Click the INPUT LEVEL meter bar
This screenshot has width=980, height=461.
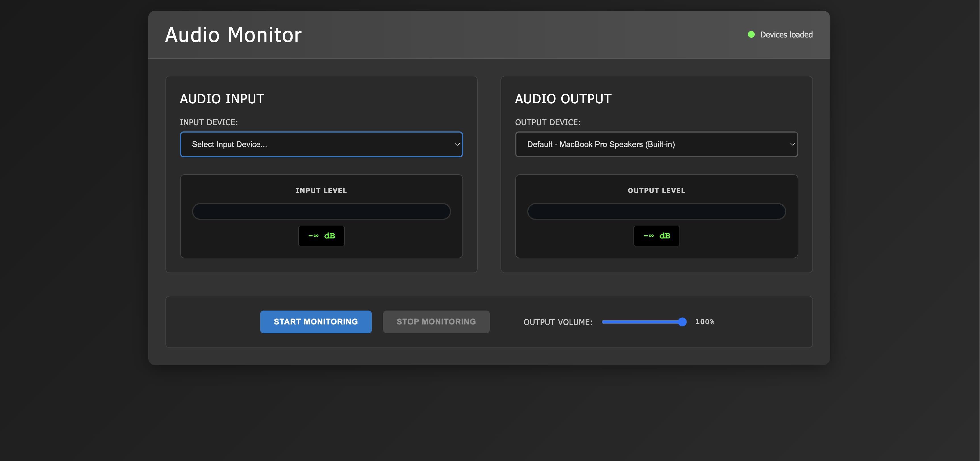point(322,211)
